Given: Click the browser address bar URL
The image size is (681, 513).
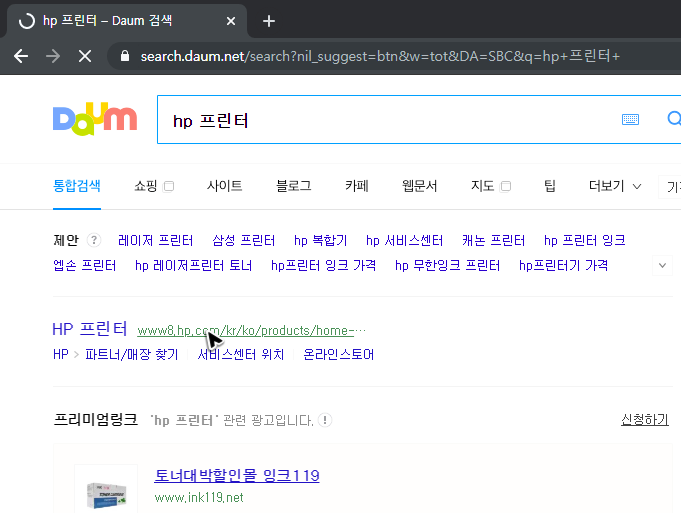Looking at the screenshot, I should click(x=380, y=56).
